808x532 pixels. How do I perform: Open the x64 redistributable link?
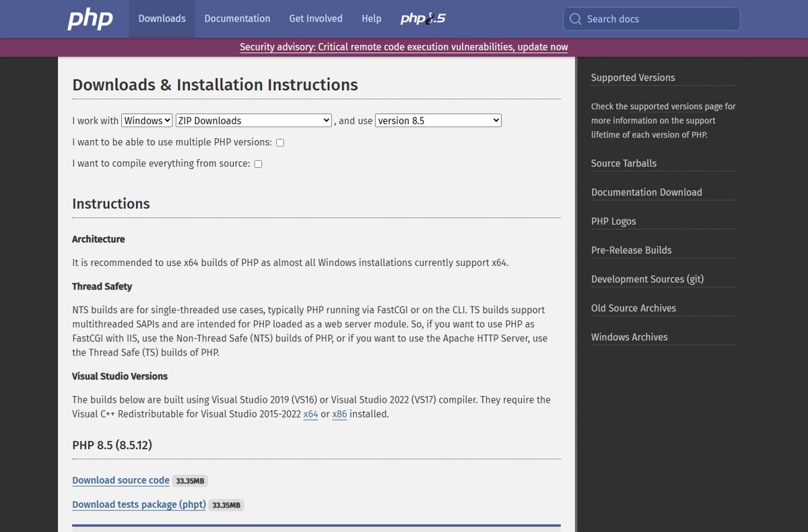point(310,414)
